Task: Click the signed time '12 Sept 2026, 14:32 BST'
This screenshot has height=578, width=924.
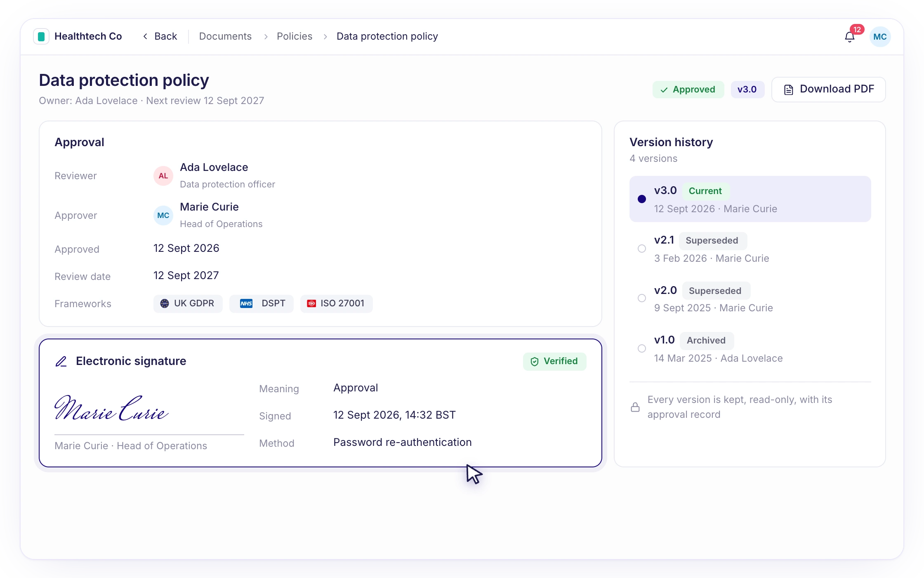Action: pyautogui.click(x=394, y=415)
